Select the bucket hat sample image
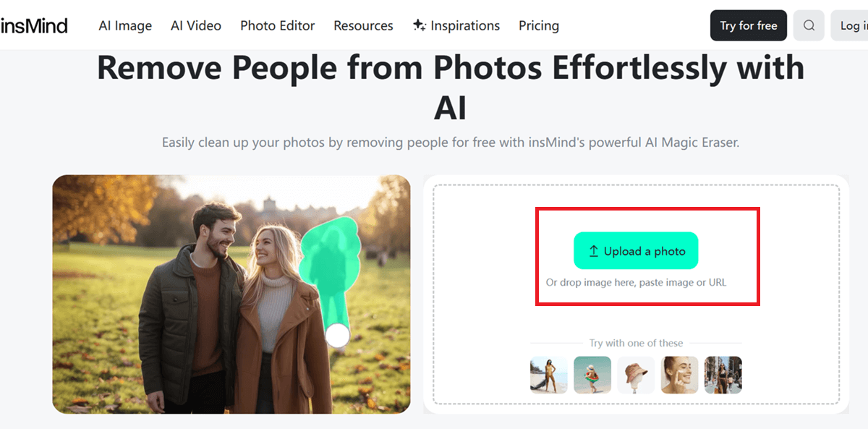Viewport: 868px width, 429px height. click(636, 374)
